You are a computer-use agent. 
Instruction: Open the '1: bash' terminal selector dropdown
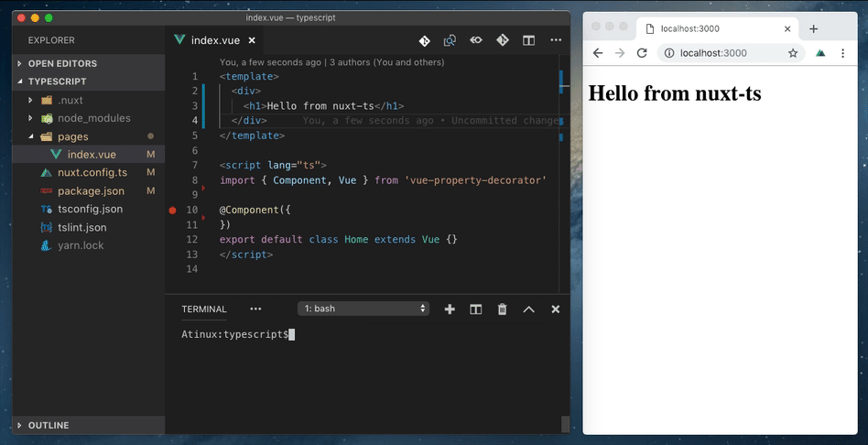(363, 309)
